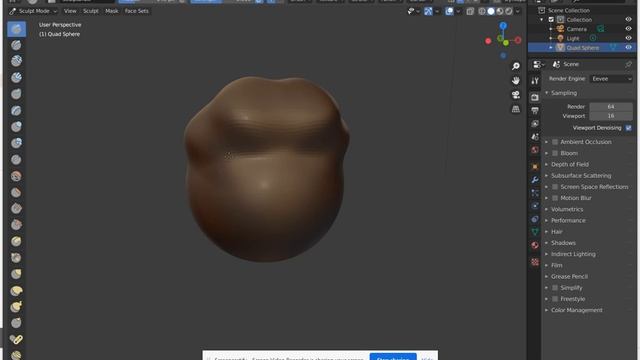Open the World properties tab icon

(535, 150)
